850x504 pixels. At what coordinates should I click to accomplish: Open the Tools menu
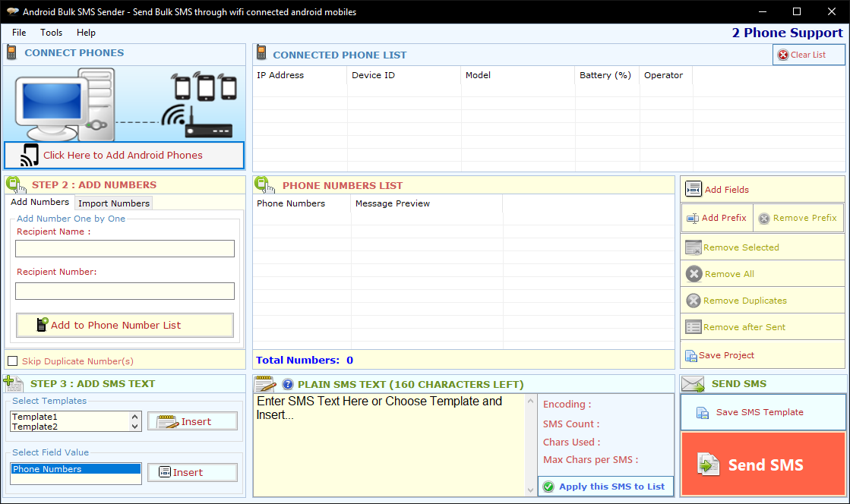click(x=52, y=33)
